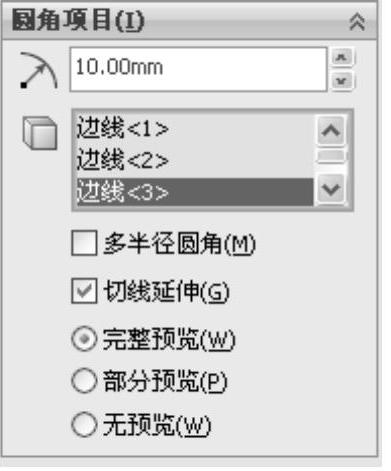Screen dimensions: 391x471
Task: Click the 10.00mm radius input field
Action: coord(198,69)
